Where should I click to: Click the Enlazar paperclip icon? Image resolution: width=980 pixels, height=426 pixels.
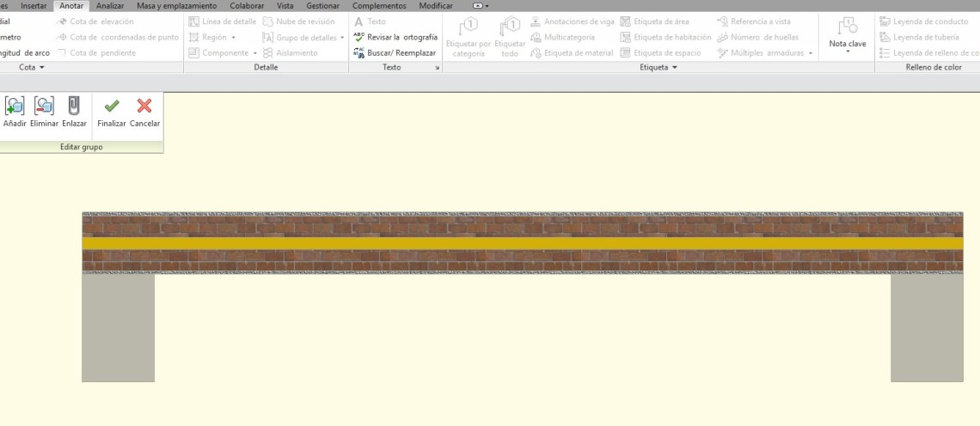pos(74,106)
